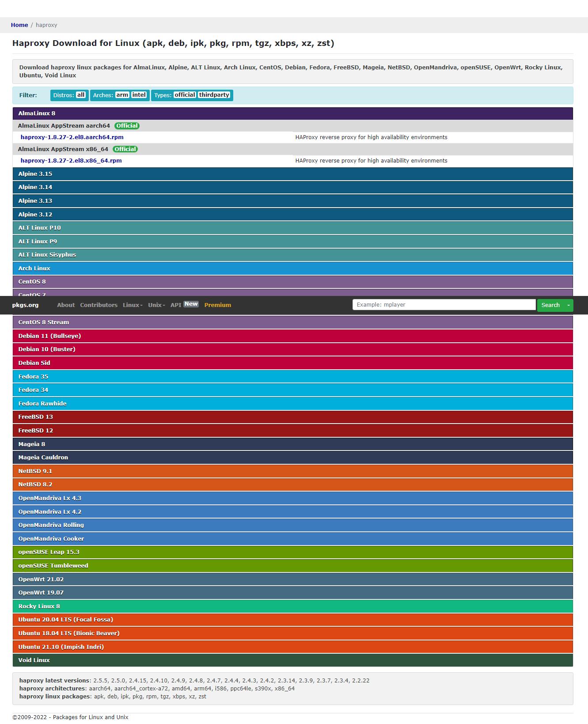
Task: Expand the OpenMandriva Lx 4.3 section
Action: point(293,498)
